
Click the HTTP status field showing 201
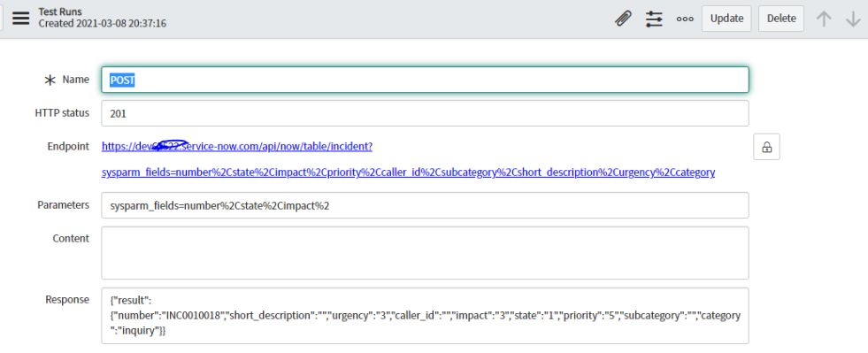pyautogui.click(x=425, y=113)
